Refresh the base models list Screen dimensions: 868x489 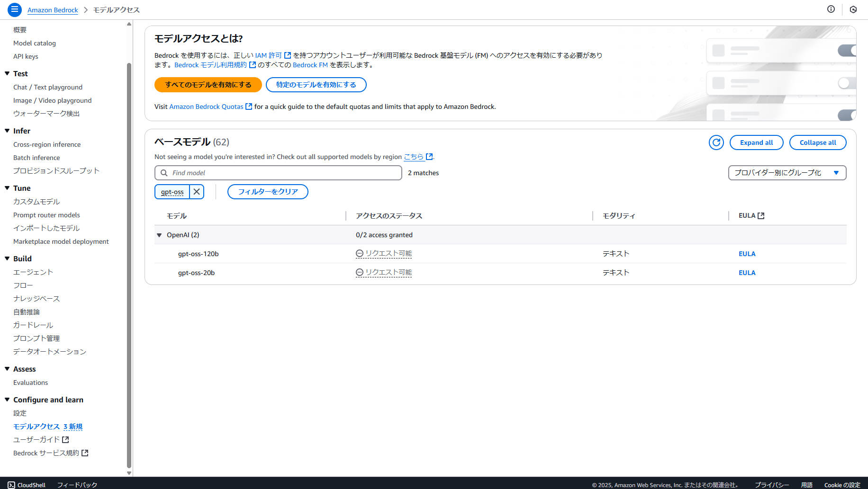click(x=716, y=142)
